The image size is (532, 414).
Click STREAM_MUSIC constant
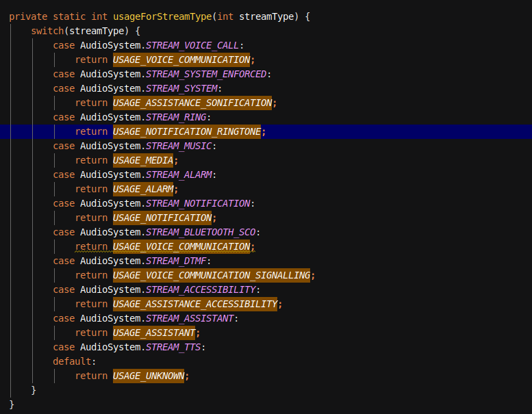click(179, 146)
